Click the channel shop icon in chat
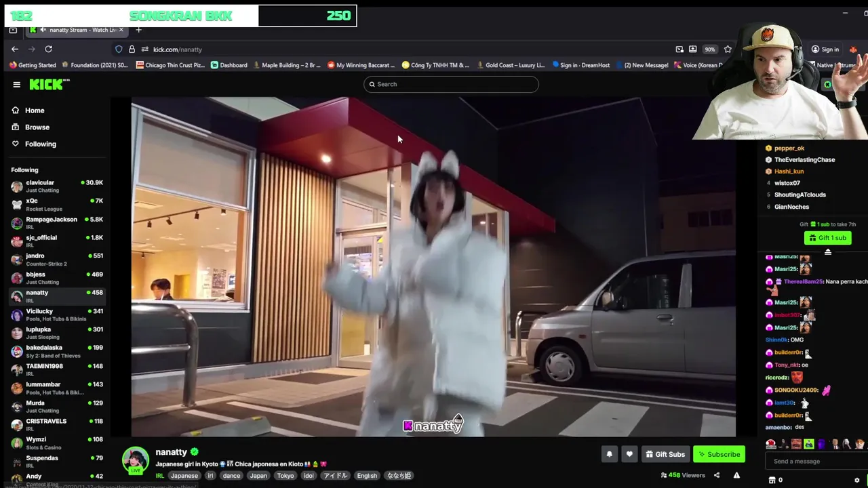 772,480
